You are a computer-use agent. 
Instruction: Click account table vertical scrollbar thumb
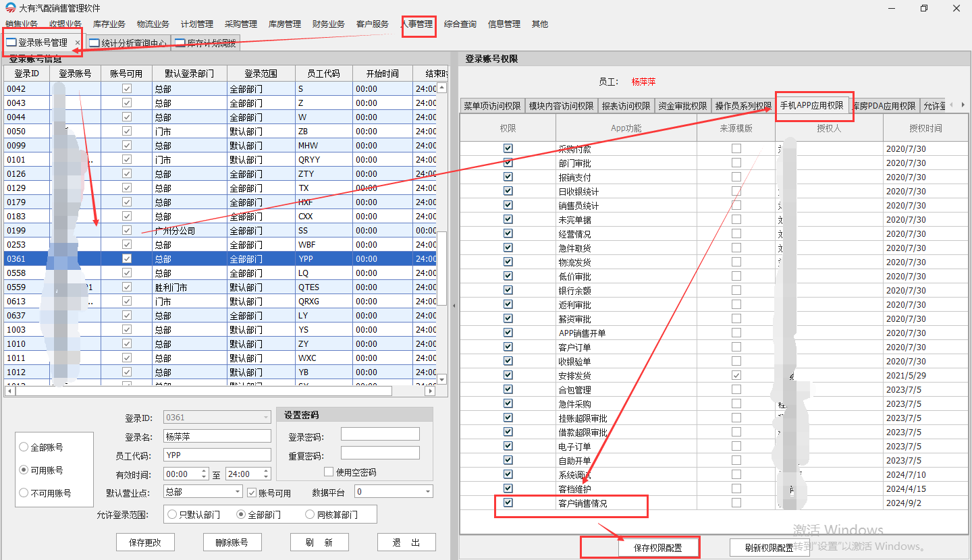[x=442, y=268]
